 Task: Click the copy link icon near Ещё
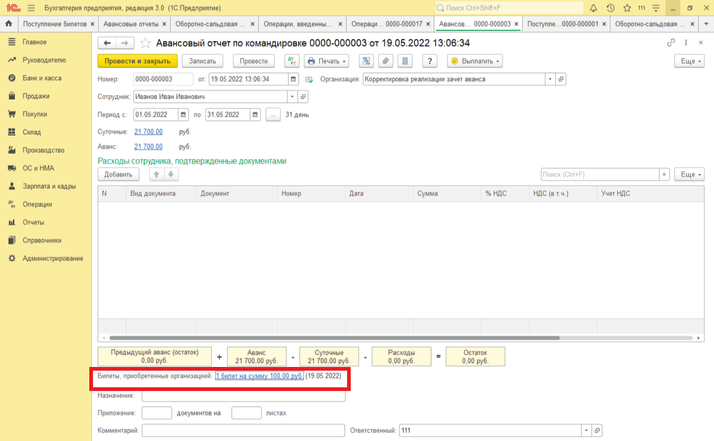671,43
